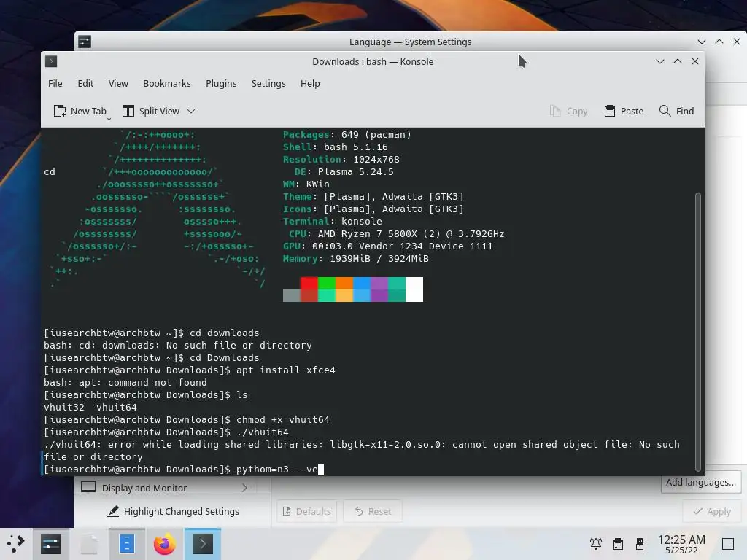
Task: Click the 'vhuit32' file name in terminal
Action: pyautogui.click(x=64, y=407)
